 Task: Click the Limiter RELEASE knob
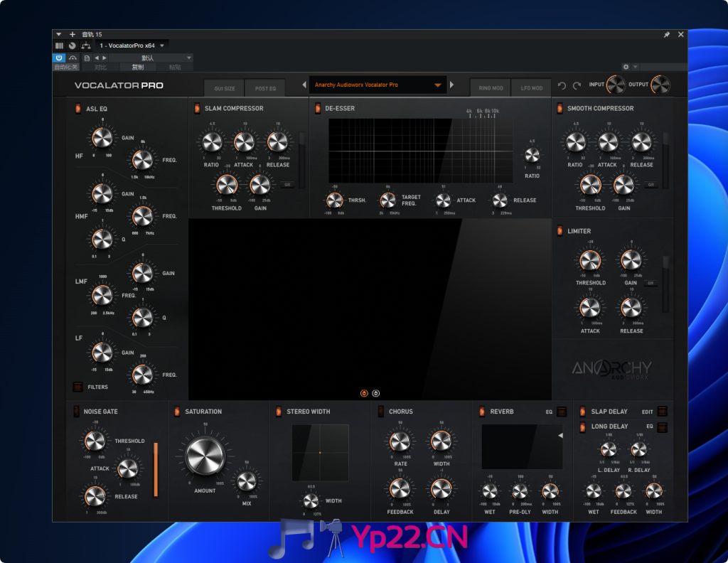point(631,308)
